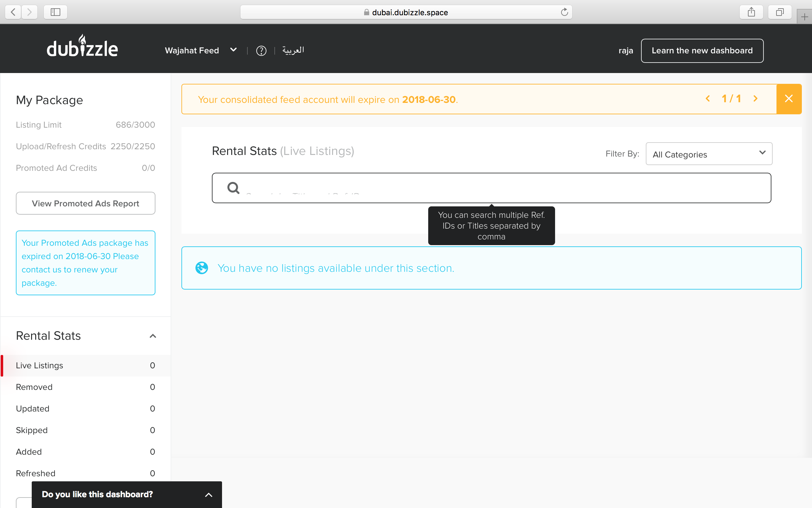Click Learn the new dashboard button
This screenshot has width=812, height=508.
[x=702, y=51]
